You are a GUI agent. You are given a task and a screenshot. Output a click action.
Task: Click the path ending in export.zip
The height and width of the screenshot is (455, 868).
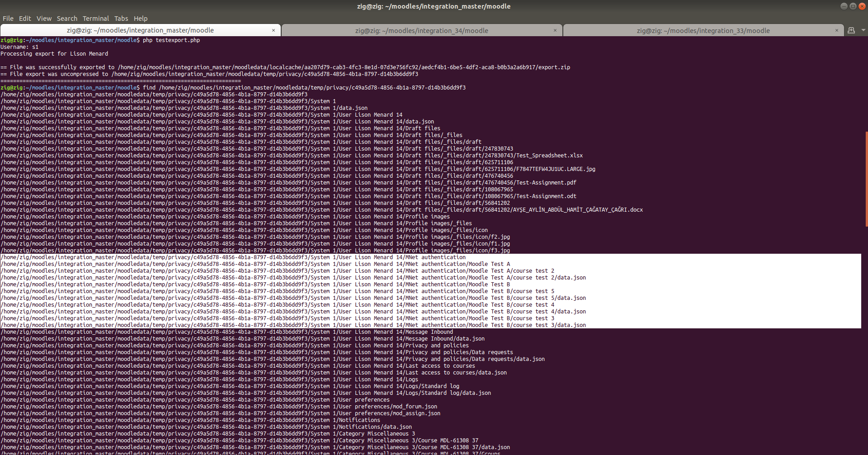coord(344,67)
